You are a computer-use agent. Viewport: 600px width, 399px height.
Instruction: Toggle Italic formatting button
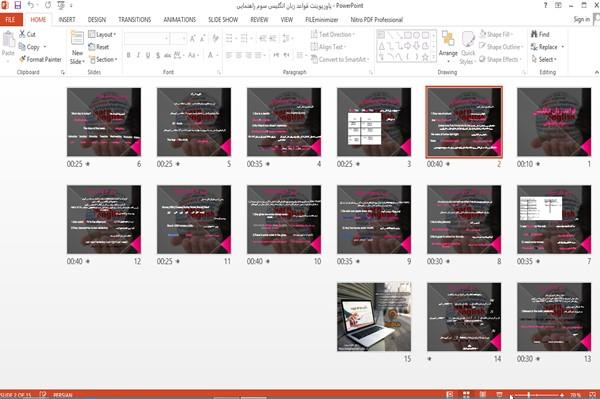click(x=138, y=55)
